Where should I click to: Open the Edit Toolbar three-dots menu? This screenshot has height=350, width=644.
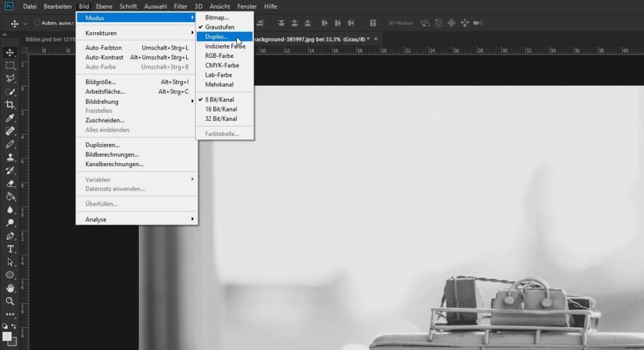click(10, 314)
